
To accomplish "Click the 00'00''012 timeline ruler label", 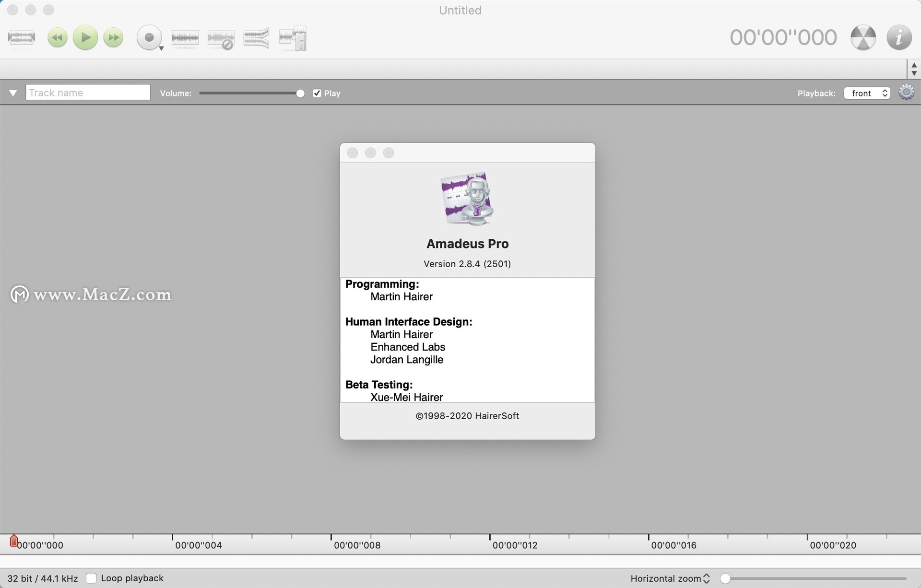I will (515, 545).
